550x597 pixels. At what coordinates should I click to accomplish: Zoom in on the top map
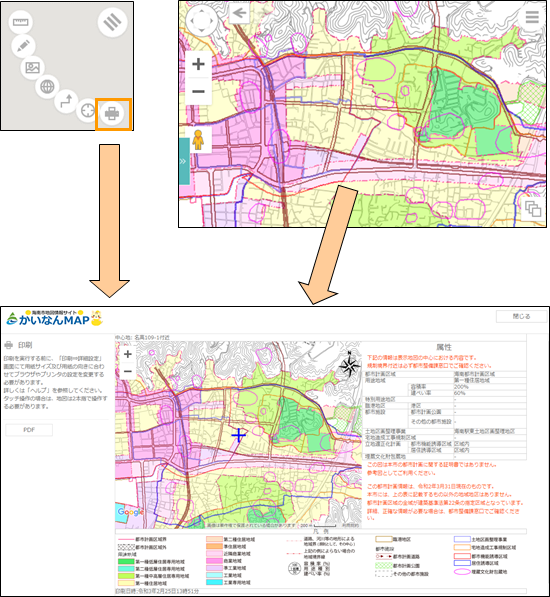point(198,64)
